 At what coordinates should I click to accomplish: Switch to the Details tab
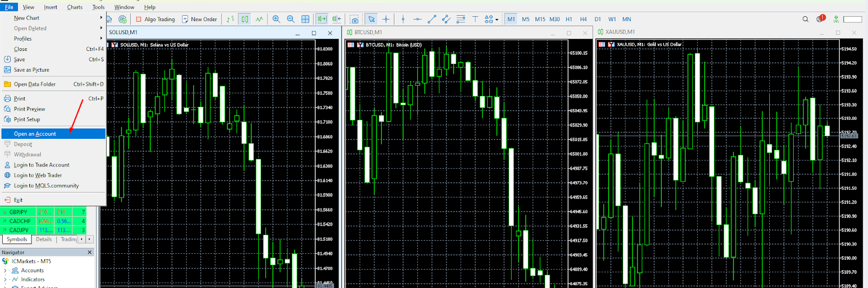[x=44, y=239]
